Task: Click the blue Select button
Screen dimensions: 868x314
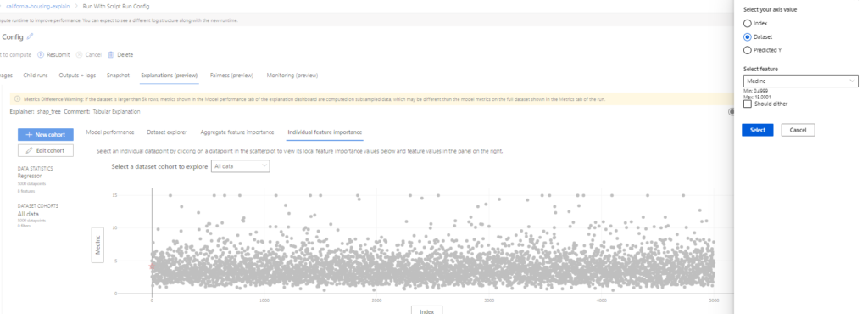Action: [x=757, y=130]
